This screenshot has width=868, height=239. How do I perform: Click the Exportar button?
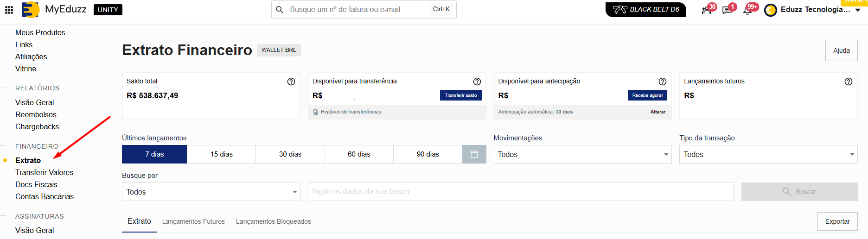point(837,221)
